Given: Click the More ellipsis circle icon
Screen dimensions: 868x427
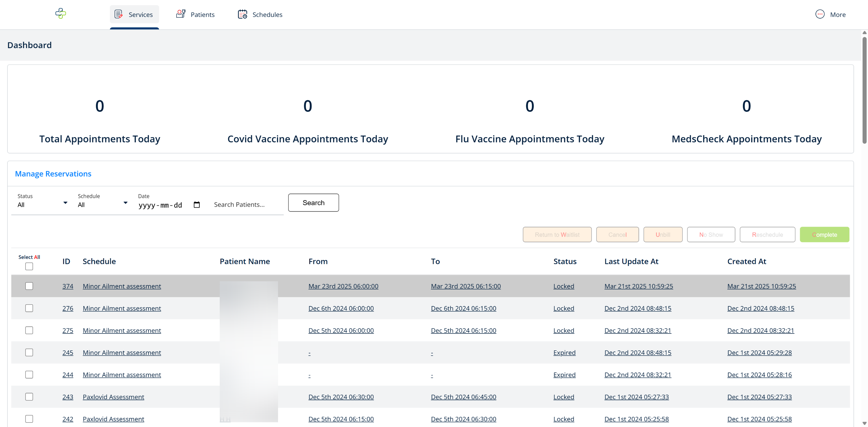Looking at the screenshot, I should (820, 14).
